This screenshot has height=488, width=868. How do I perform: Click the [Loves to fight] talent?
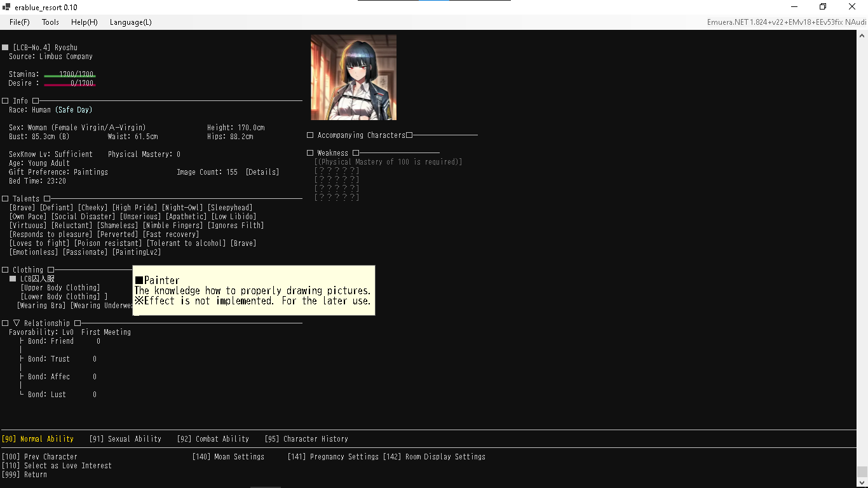[x=39, y=243]
